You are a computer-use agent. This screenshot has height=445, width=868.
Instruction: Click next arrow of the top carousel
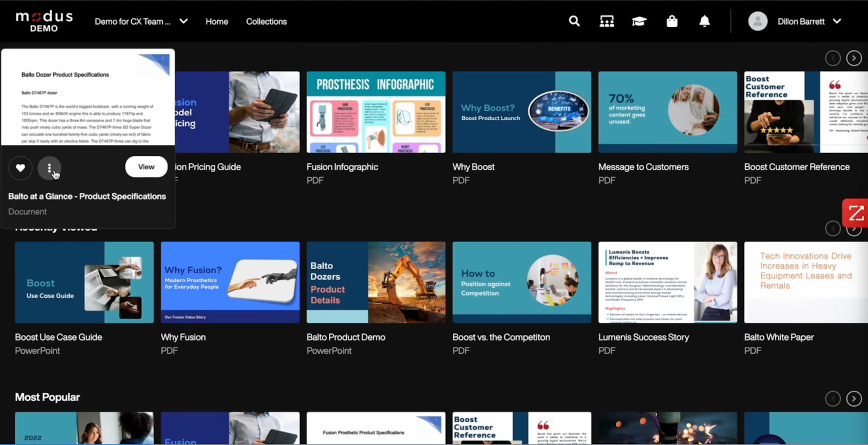pos(854,58)
